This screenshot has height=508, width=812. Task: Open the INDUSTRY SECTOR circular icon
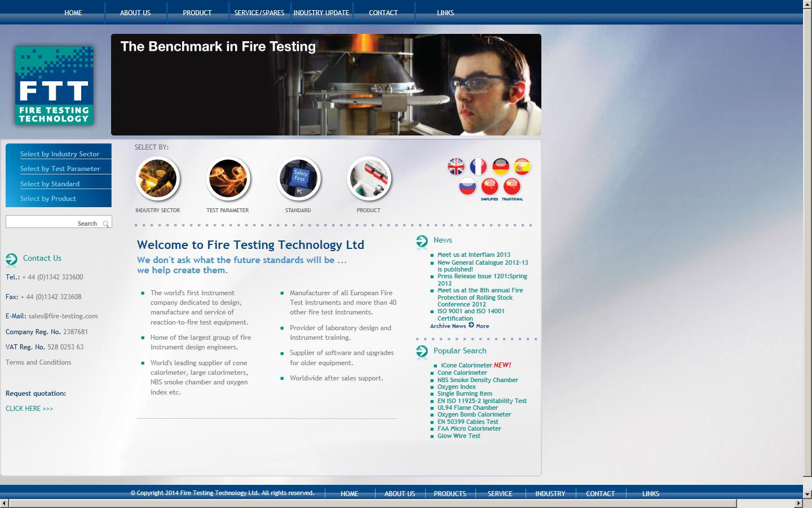[158, 178]
